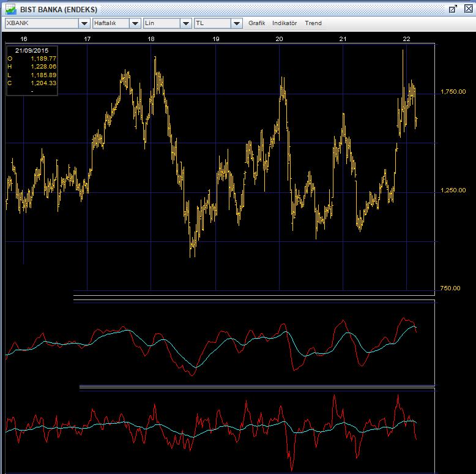Expand the Haftalık period dropdown arrow
The height and width of the screenshot is (474, 476).
point(135,23)
